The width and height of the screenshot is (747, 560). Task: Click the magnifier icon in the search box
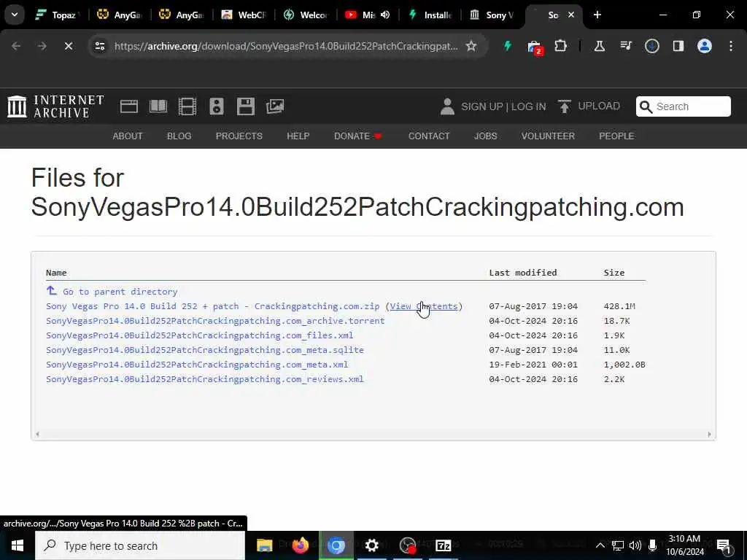[x=646, y=106]
